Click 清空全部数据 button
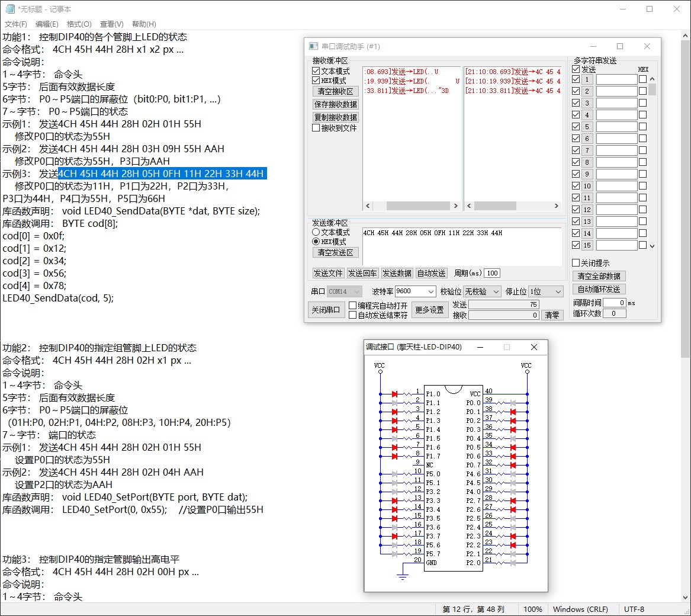The width and height of the screenshot is (691, 616). (599, 276)
